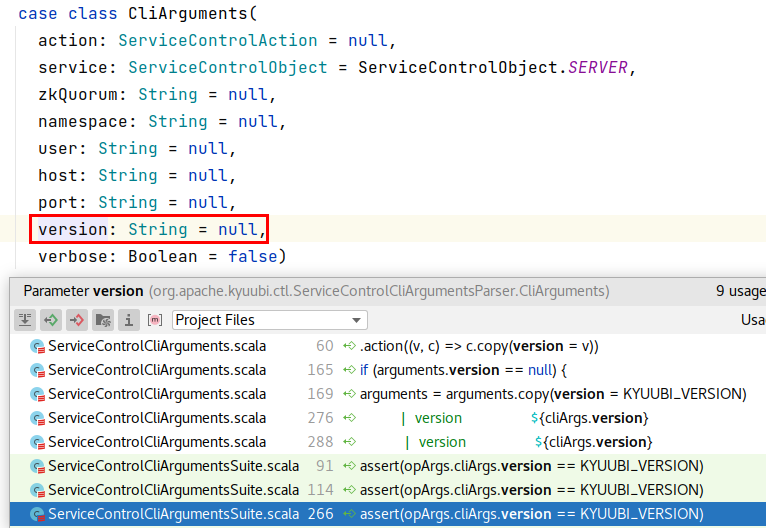Place the cursor on the 'host' parameter

[x=58, y=175]
